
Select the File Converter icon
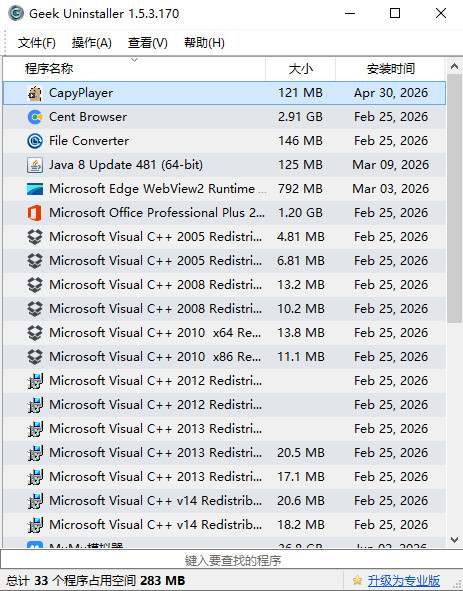[35, 141]
